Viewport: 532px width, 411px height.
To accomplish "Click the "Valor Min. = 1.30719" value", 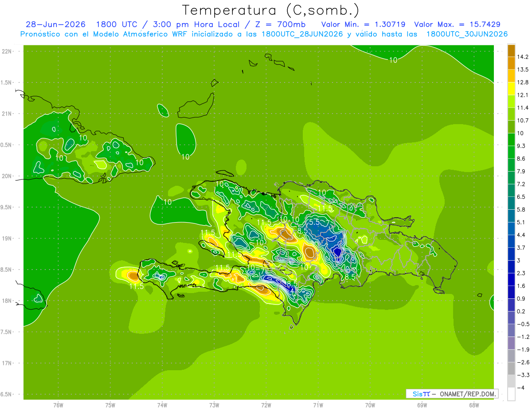I will 364,24.
